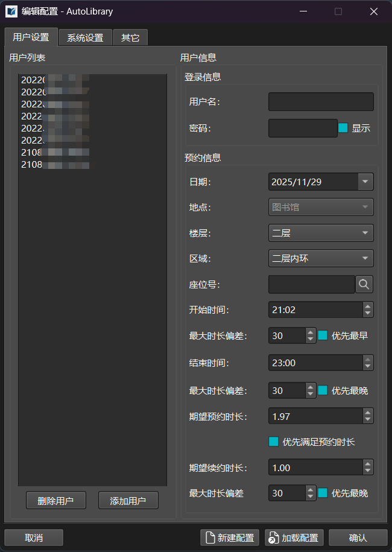Image resolution: width=392 pixels, height=552 pixels.
Task: Decrease 期望续约时长 using down arrow
Action: (367, 471)
